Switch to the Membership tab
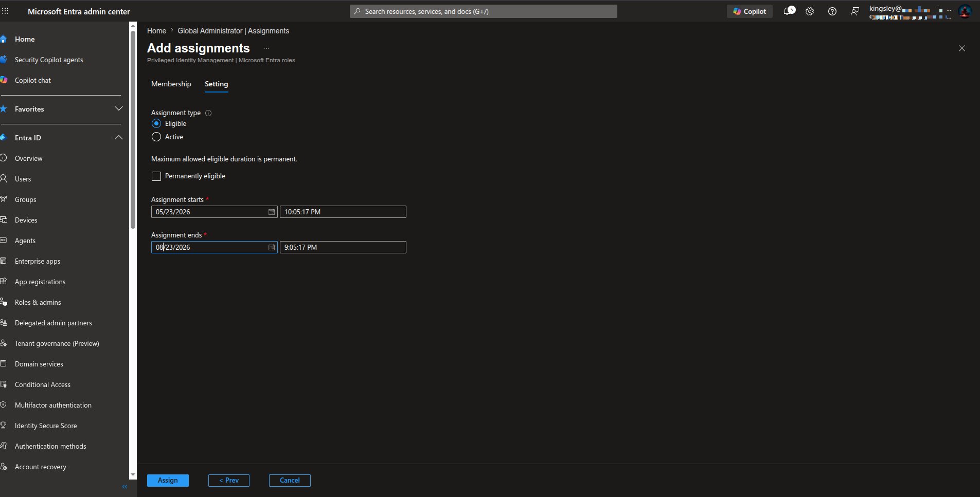This screenshot has height=497, width=980. pos(171,84)
